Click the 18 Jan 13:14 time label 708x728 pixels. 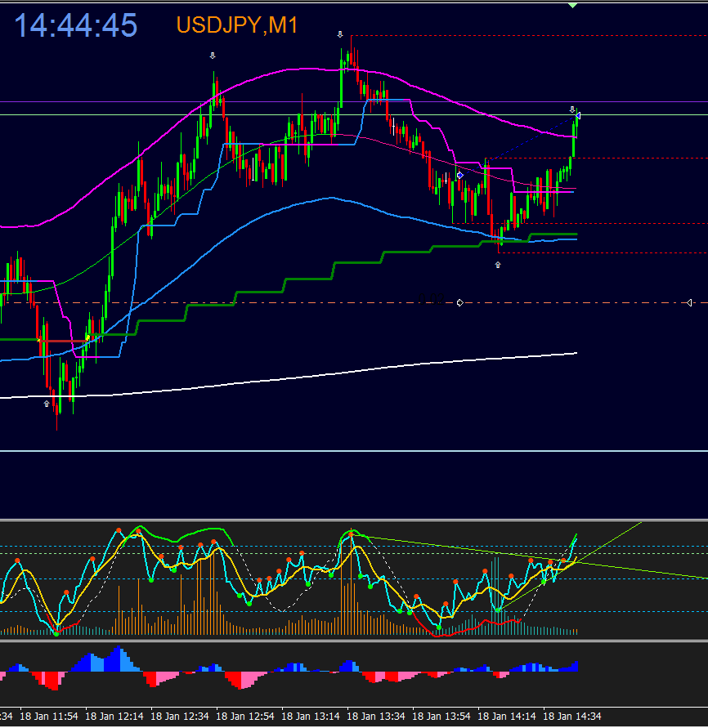point(311,717)
